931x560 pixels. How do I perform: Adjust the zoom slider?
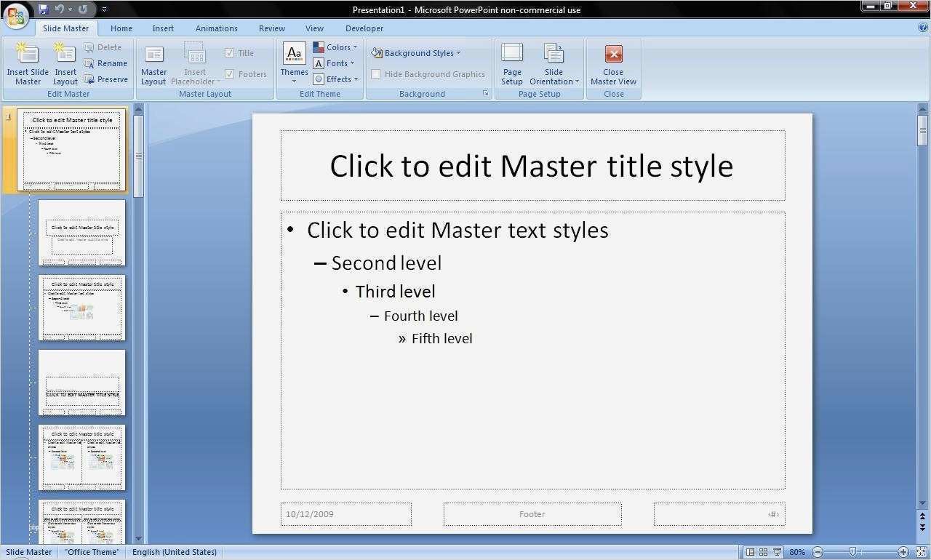click(x=851, y=552)
